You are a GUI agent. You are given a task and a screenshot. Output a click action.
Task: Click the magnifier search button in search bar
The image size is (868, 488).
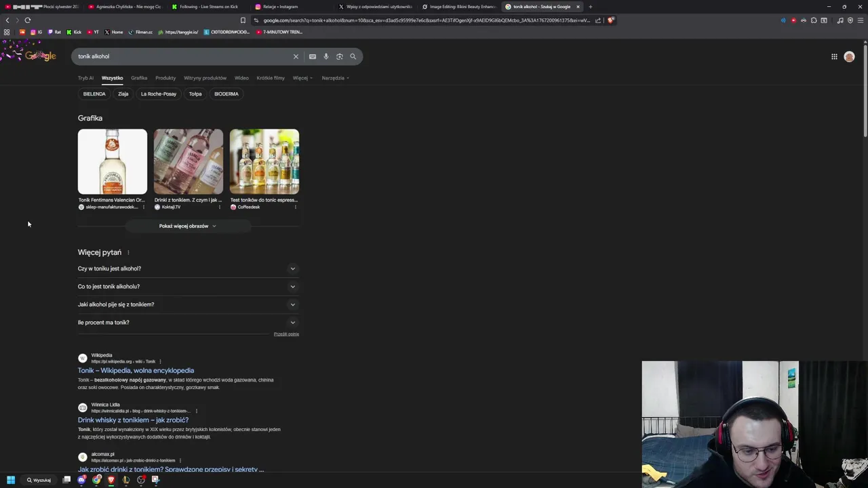click(353, 56)
